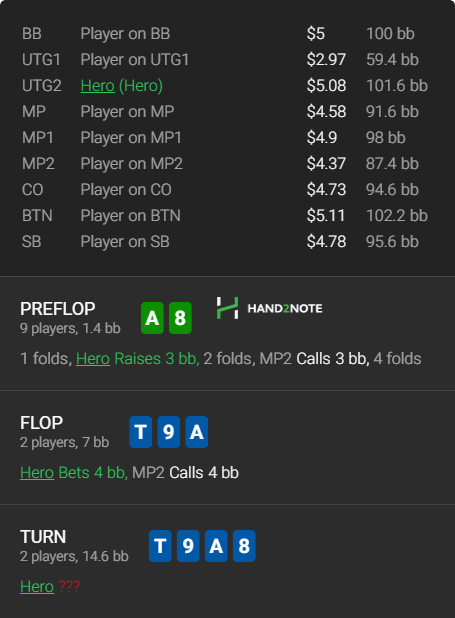Screen dimensions: 455x618
Task: Click the red ??? turn decision
Action: pos(69,586)
